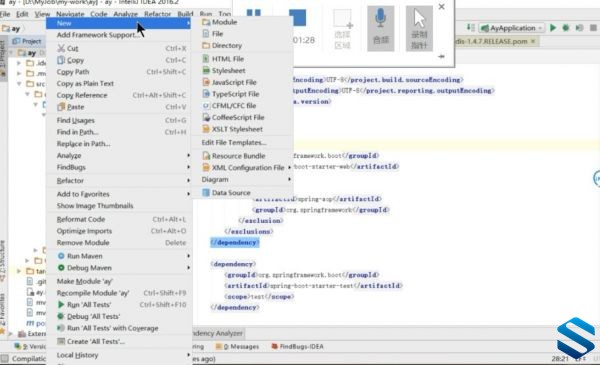
Task: Click the recorder select-region button
Action: point(343,28)
